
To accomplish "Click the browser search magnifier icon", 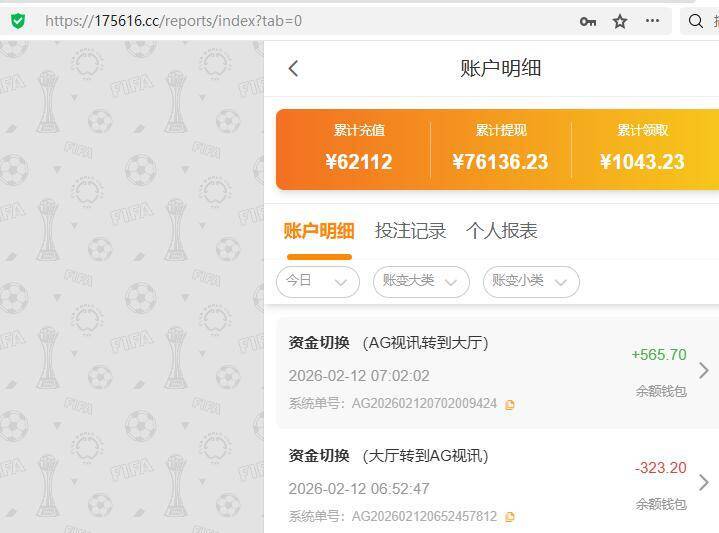I will [x=696, y=21].
